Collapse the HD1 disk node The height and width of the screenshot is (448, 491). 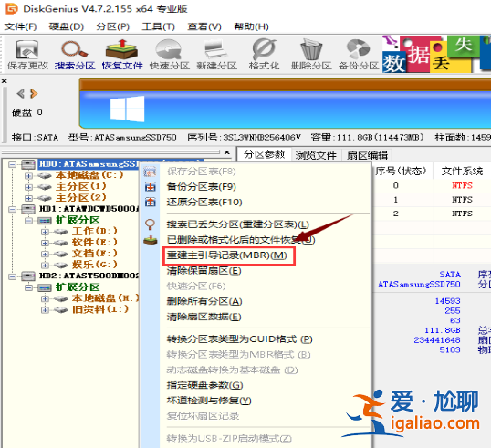point(12,209)
